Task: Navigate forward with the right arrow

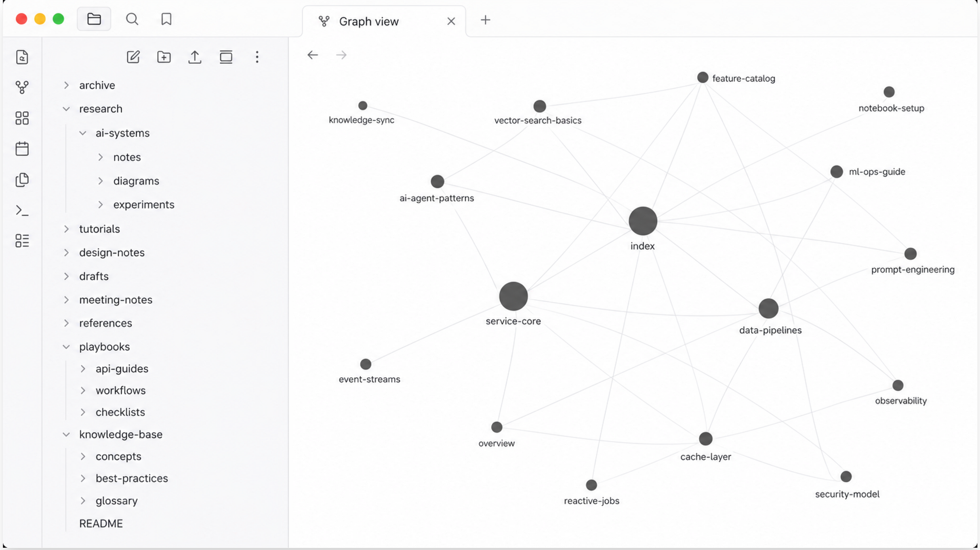Action: point(341,55)
